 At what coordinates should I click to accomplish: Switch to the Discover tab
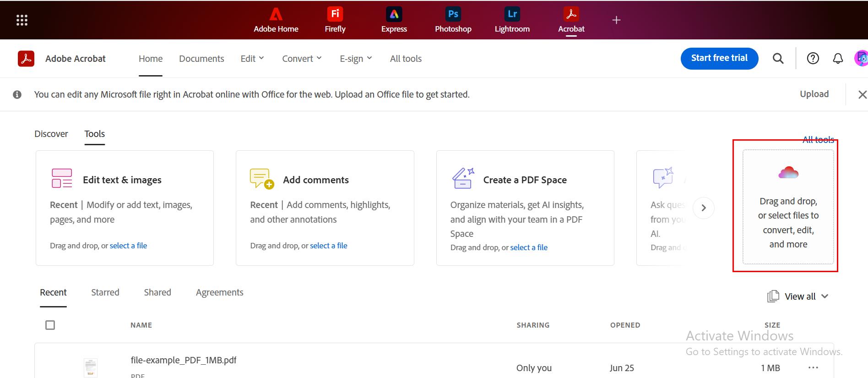tap(51, 134)
